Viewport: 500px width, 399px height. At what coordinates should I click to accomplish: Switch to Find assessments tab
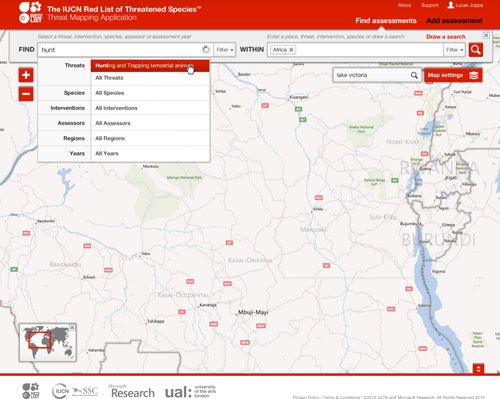point(386,21)
